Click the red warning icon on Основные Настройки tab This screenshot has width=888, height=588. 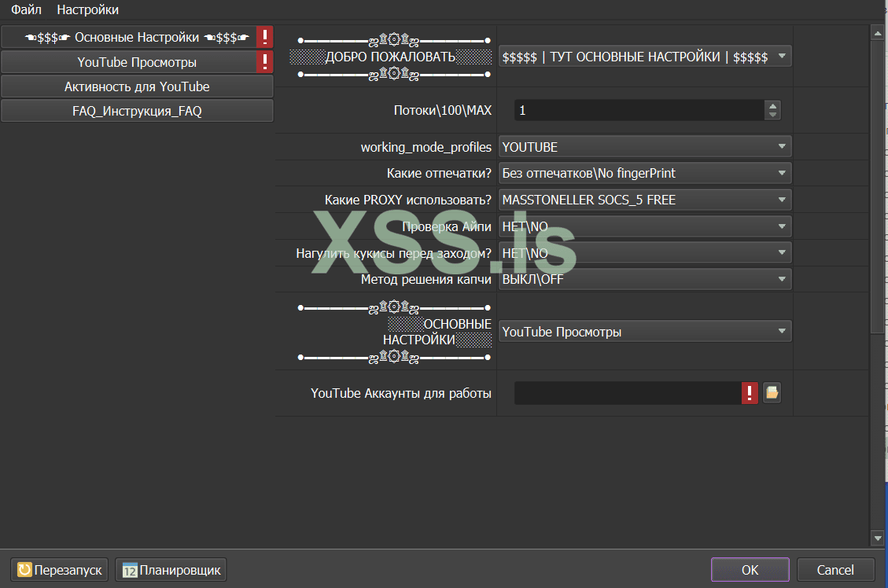(264, 38)
